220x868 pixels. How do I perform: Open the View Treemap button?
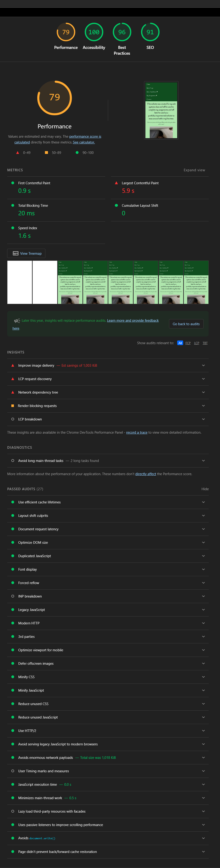26,253
